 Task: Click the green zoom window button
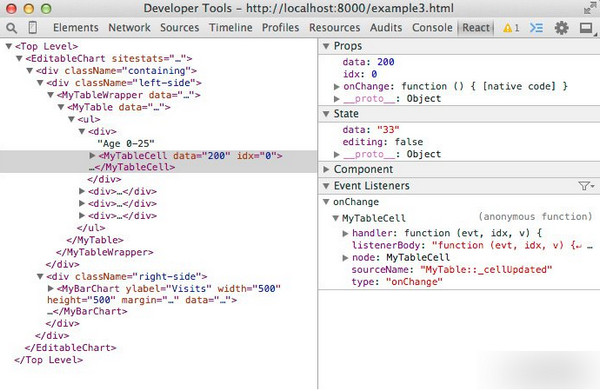tap(46, 8)
